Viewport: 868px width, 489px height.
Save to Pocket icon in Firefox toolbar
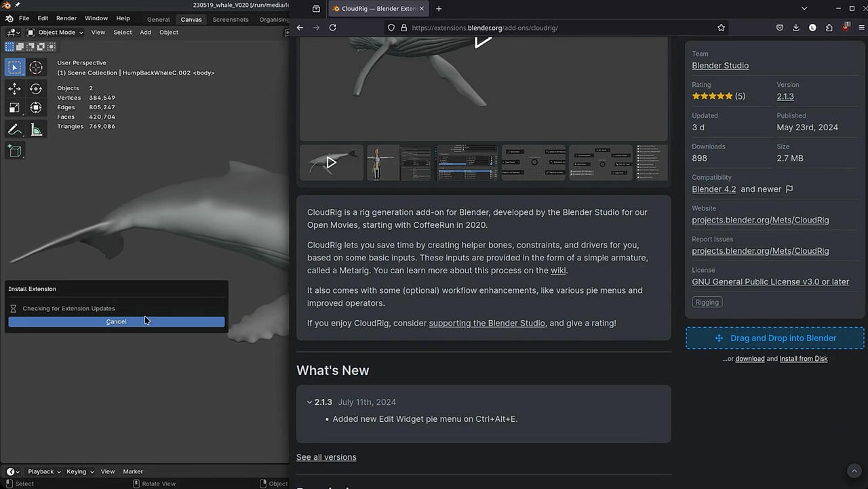click(x=780, y=28)
